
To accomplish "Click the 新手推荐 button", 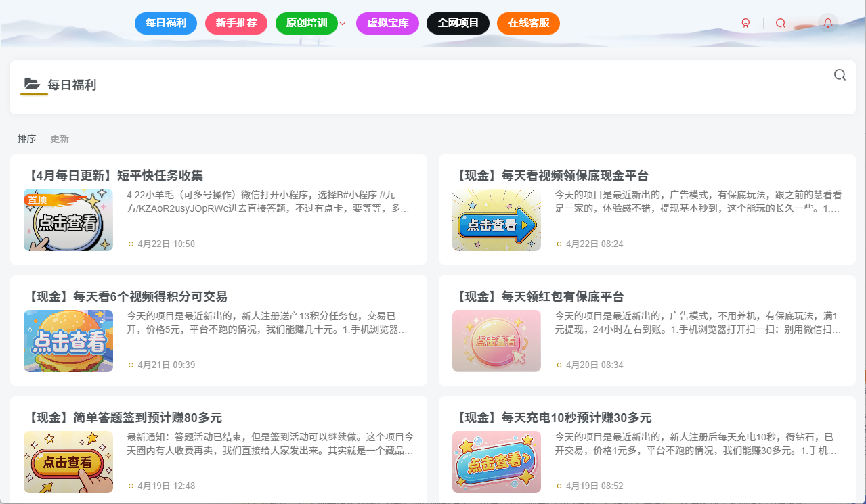I will (236, 22).
